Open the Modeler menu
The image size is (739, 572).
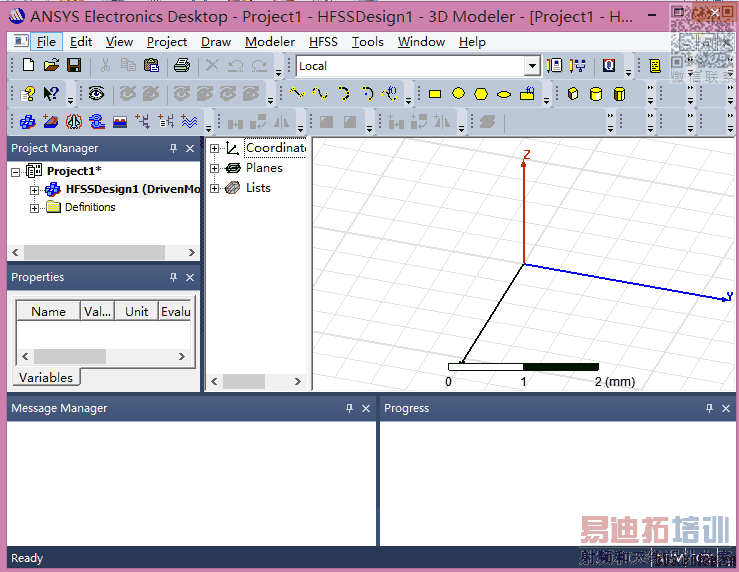tap(270, 42)
